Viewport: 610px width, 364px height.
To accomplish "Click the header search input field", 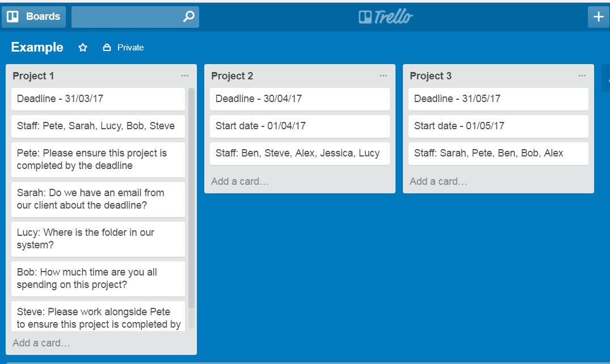I will pyautogui.click(x=126, y=17).
